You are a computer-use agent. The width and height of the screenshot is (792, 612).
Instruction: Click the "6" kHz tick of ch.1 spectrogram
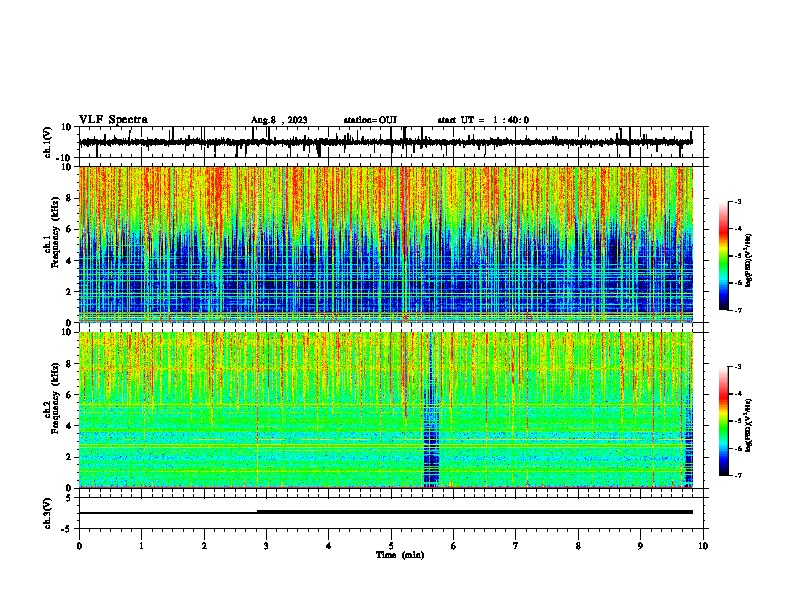(70, 229)
